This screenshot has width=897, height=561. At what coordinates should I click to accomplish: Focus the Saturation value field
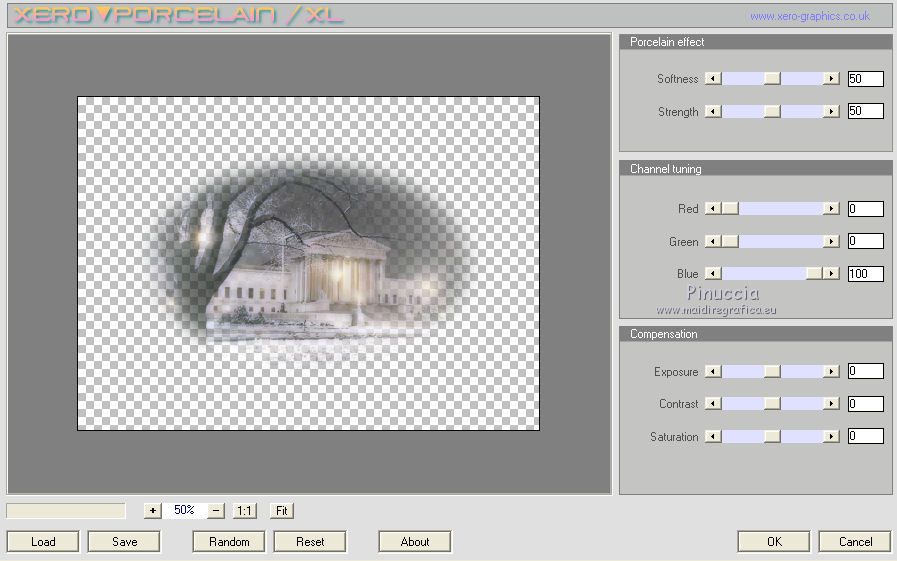(866, 436)
